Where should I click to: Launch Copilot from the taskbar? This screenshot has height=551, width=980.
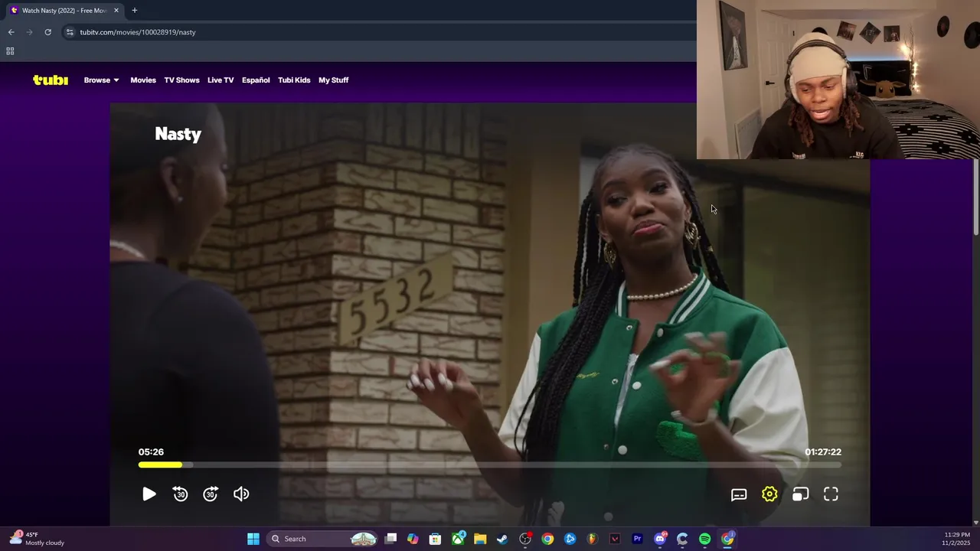413,539
